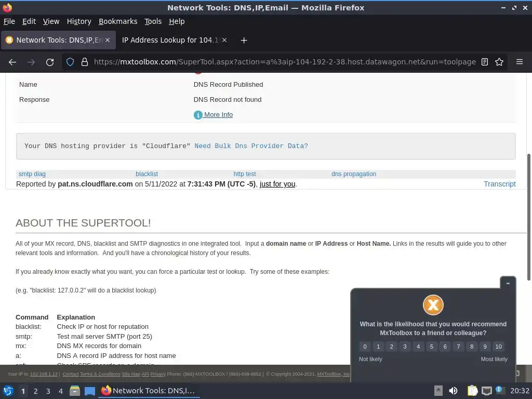Viewport: 532px width, 399px height.
Task: Open the system start menu icon
Action: point(8,391)
